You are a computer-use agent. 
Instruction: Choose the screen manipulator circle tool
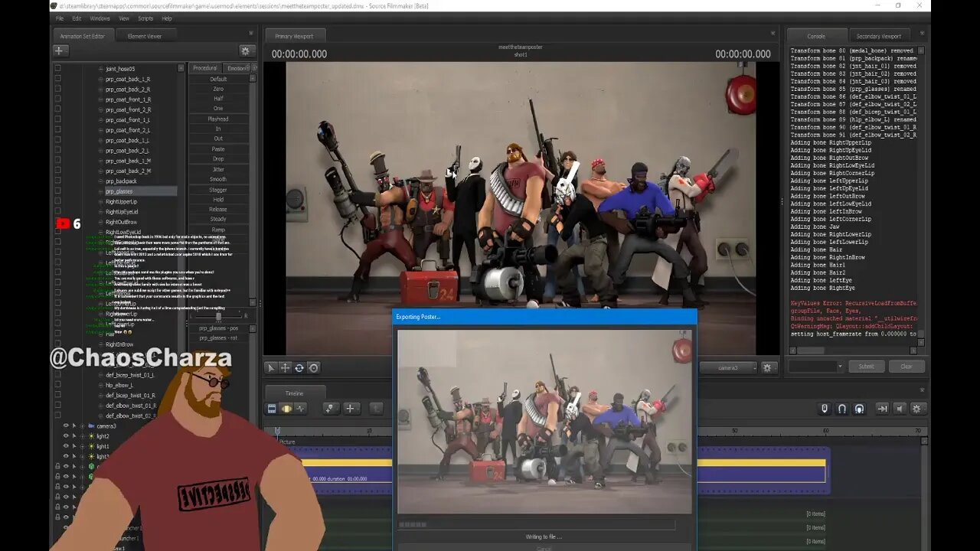click(313, 368)
